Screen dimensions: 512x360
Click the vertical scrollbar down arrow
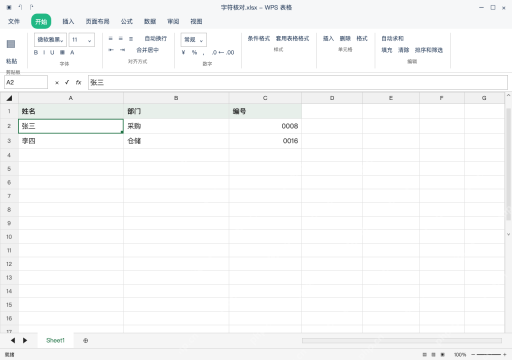pos(508,234)
